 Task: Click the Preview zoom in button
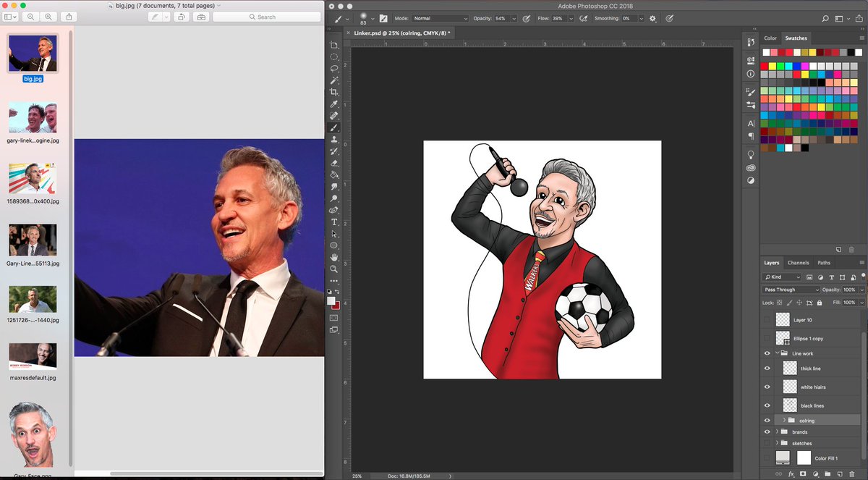(49, 17)
